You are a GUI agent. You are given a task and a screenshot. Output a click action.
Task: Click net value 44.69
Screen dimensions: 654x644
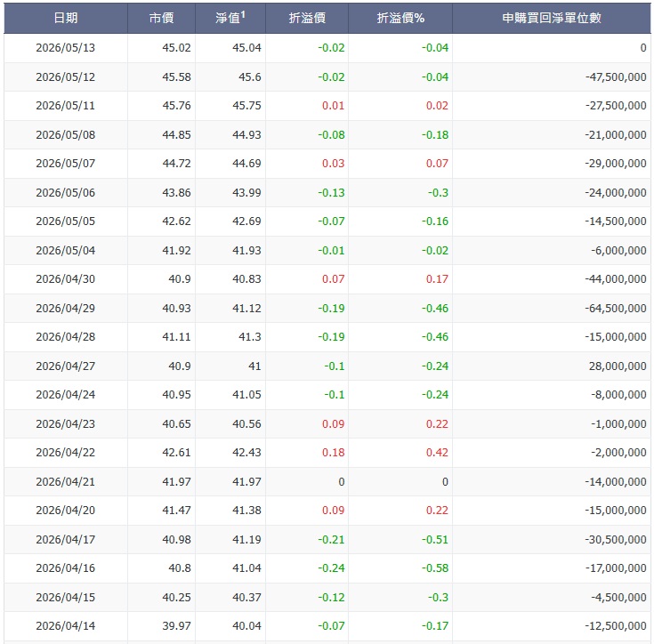point(246,164)
